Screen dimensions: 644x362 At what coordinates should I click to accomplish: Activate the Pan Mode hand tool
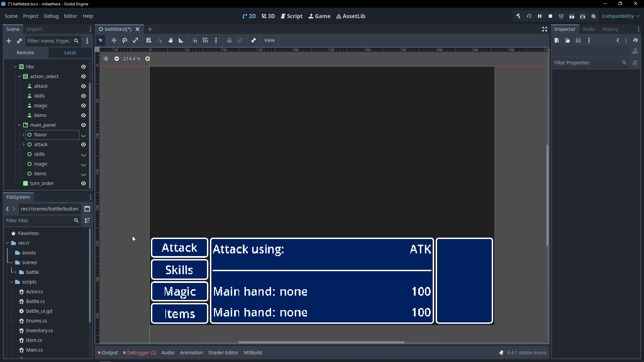(x=170, y=40)
